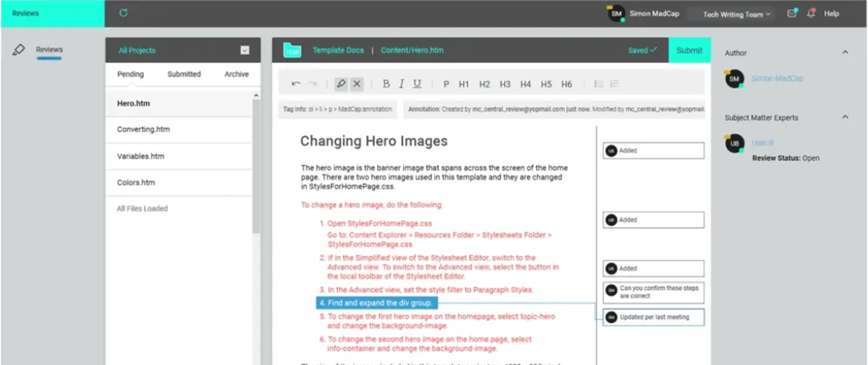This screenshot has height=365, width=868.
Task: Toggle underline formatting
Action: tap(417, 84)
